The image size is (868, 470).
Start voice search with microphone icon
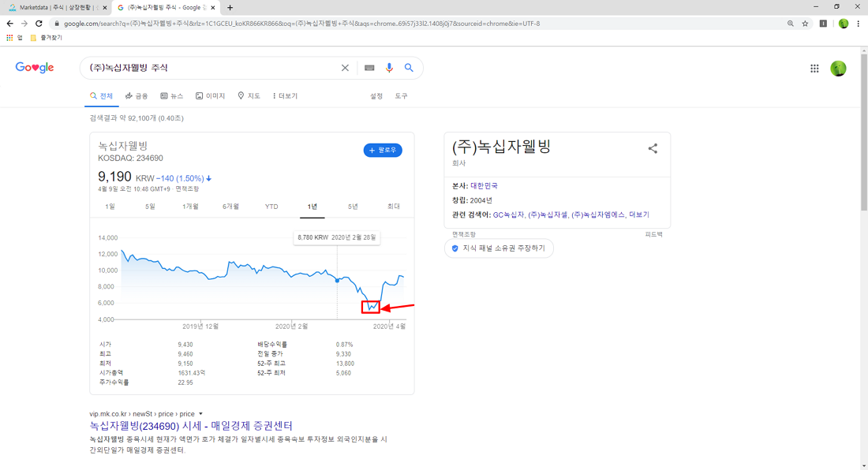pyautogui.click(x=389, y=68)
